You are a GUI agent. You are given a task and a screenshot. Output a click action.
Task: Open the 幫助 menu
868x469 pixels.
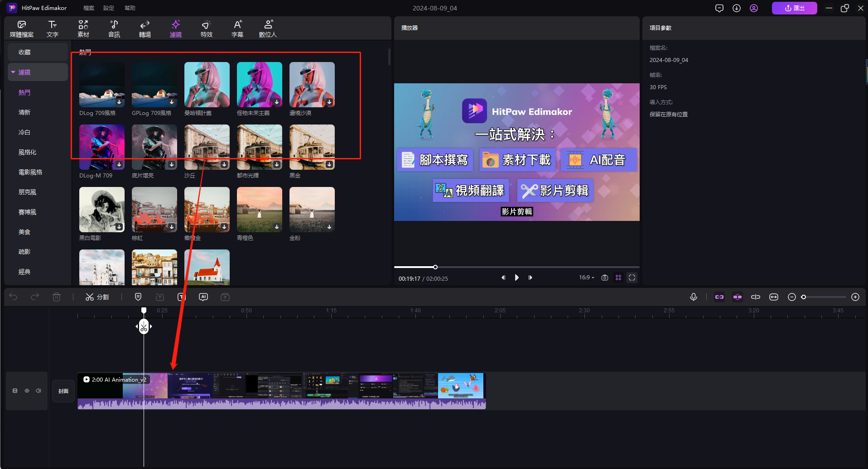point(130,8)
